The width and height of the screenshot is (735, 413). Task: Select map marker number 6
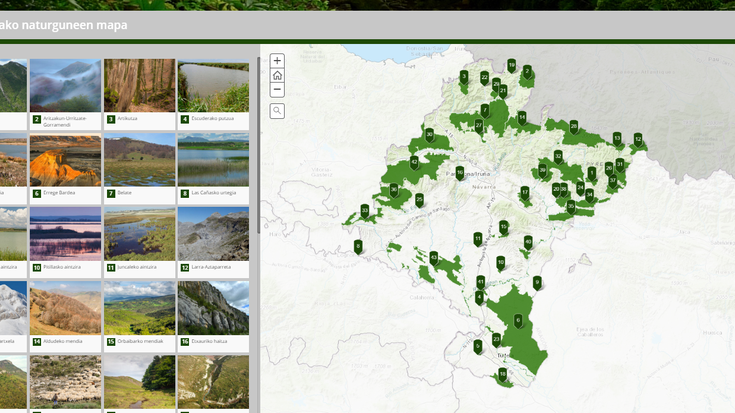(518, 321)
